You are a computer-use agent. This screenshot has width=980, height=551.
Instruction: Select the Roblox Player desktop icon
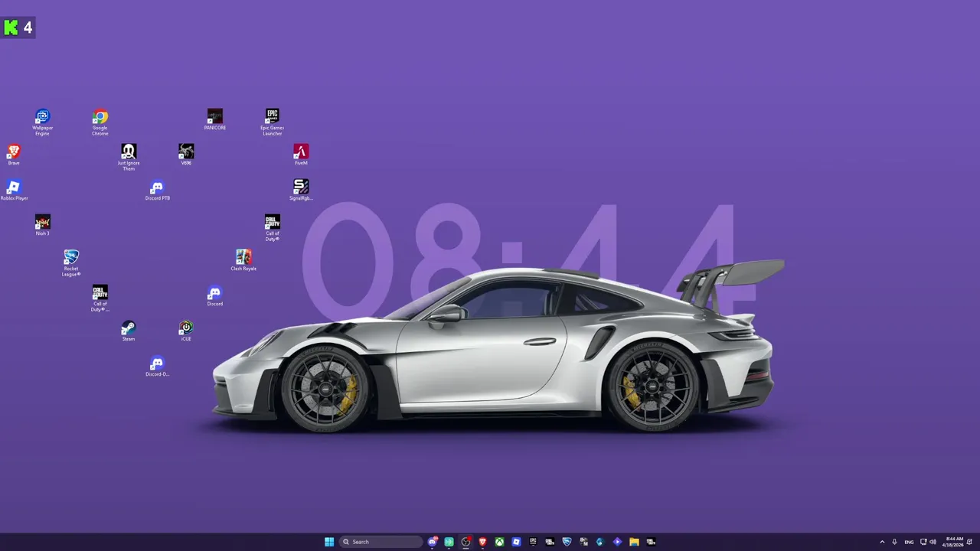[x=14, y=190]
